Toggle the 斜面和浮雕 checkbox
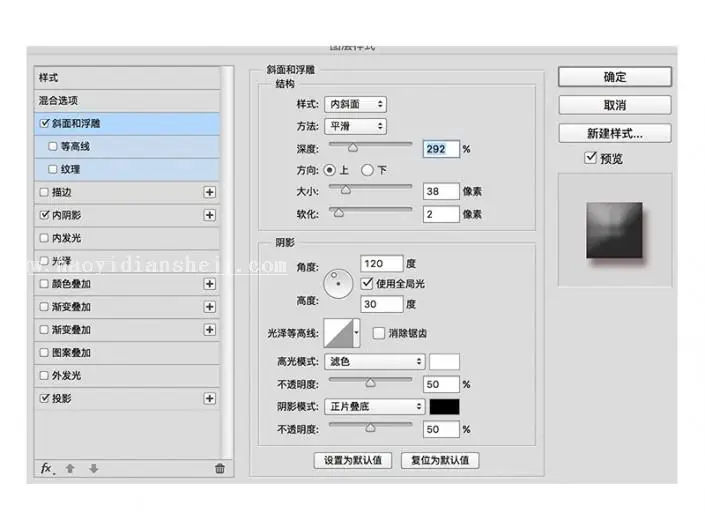Viewport: 705px width, 528px height. [44, 123]
